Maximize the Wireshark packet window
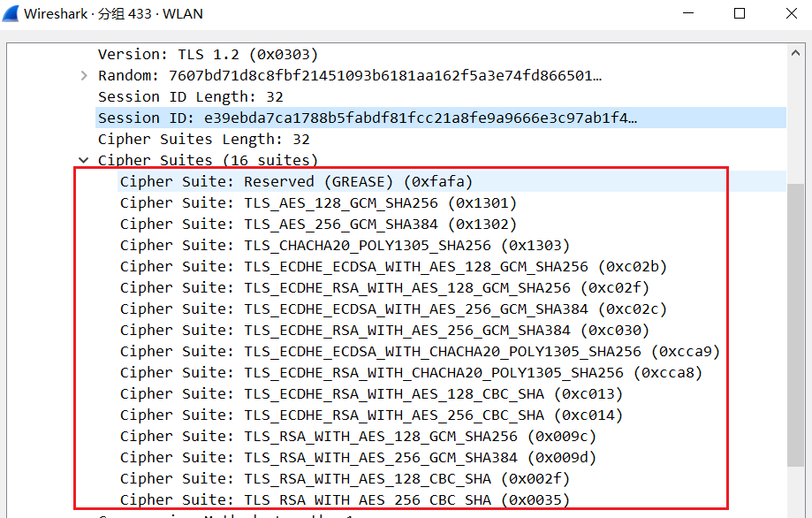 click(x=740, y=13)
